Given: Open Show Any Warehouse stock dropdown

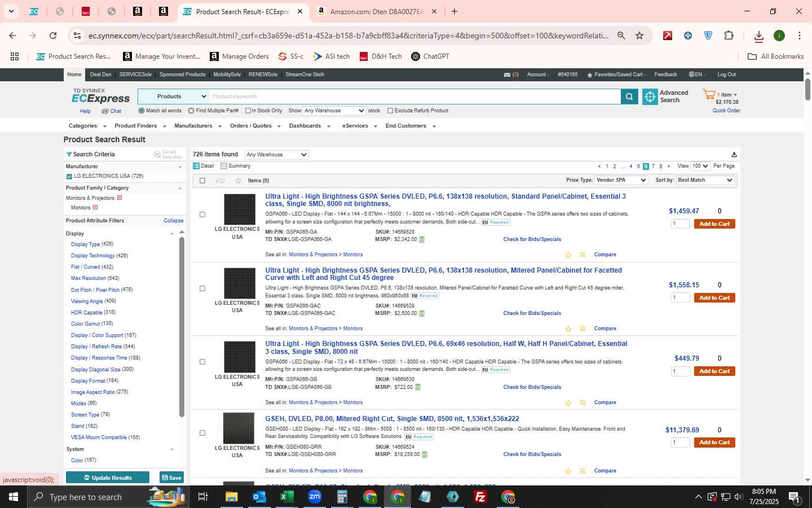Looking at the screenshot, I should tap(334, 111).
